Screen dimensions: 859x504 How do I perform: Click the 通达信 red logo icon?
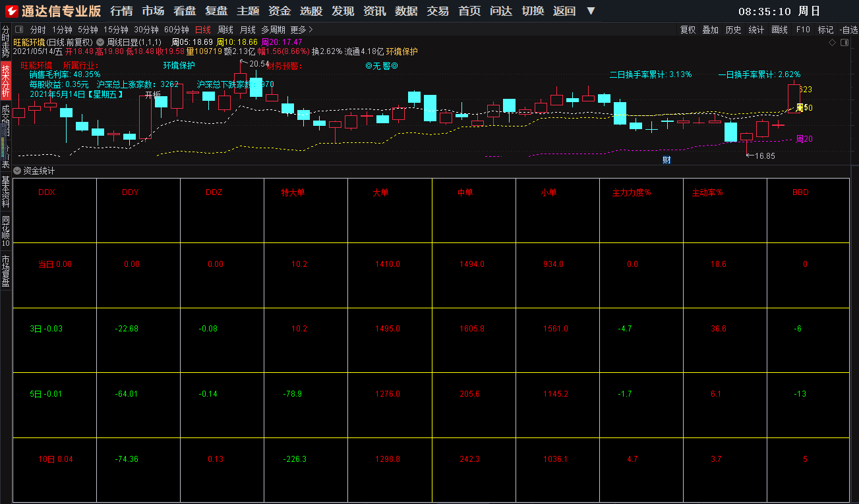point(11,11)
